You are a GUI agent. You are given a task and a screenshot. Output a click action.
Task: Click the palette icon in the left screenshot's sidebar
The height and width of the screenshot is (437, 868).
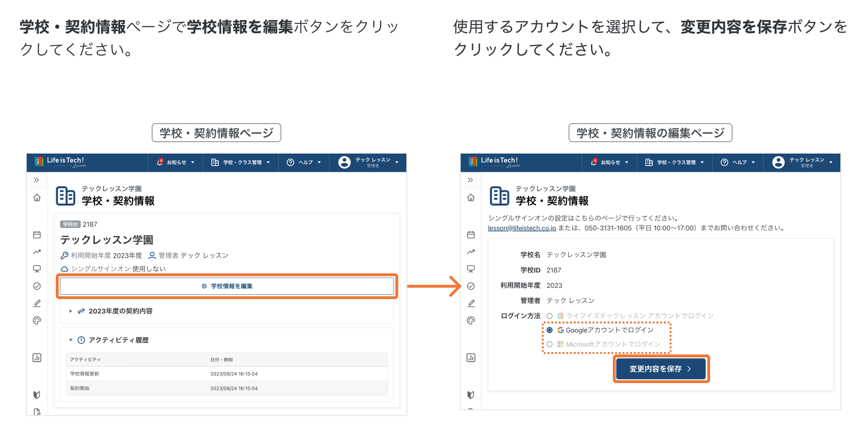pos(37,321)
